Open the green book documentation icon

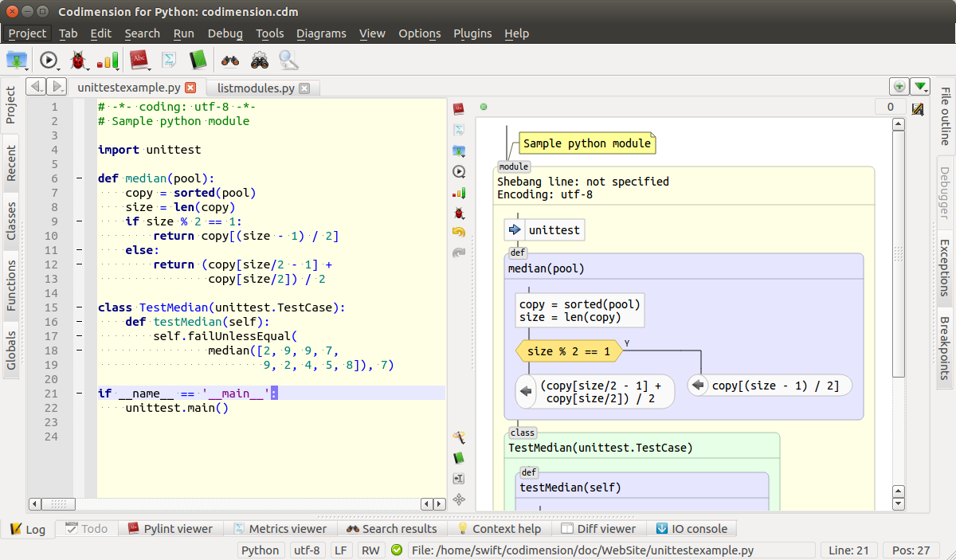coord(198,60)
